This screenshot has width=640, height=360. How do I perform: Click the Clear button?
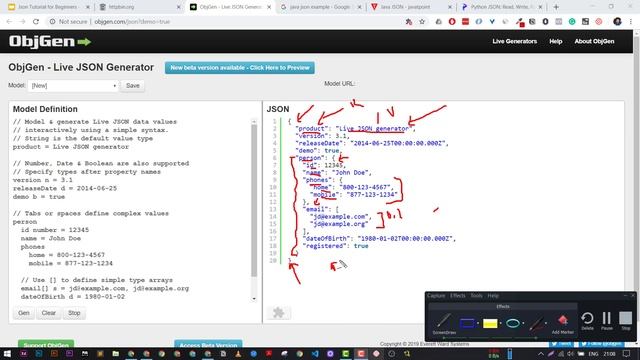coord(49,313)
